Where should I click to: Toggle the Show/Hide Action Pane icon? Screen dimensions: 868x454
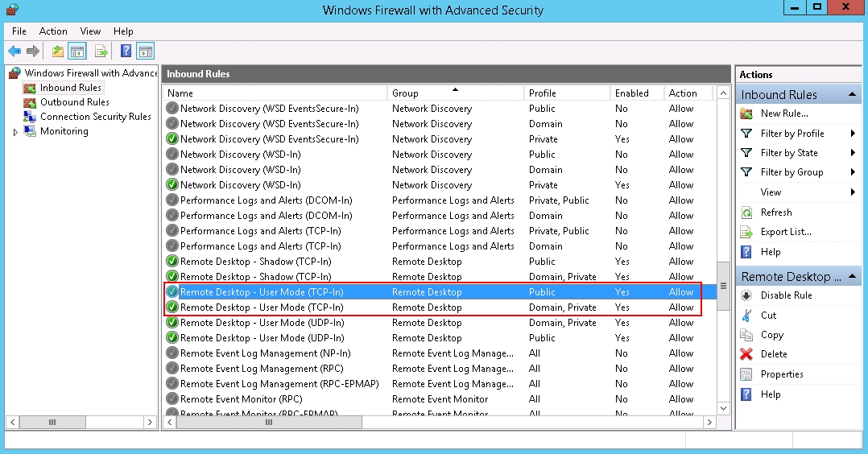tap(146, 52)
